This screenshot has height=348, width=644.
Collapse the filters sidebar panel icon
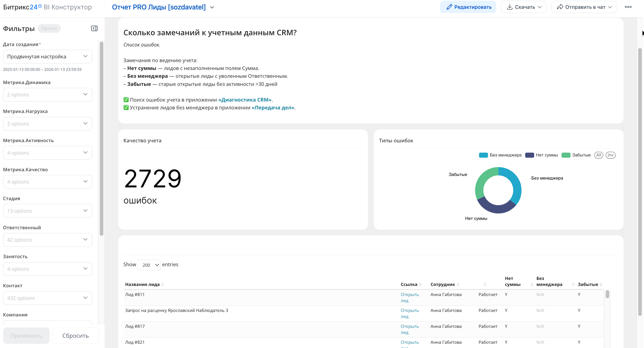tap(94, 28)
